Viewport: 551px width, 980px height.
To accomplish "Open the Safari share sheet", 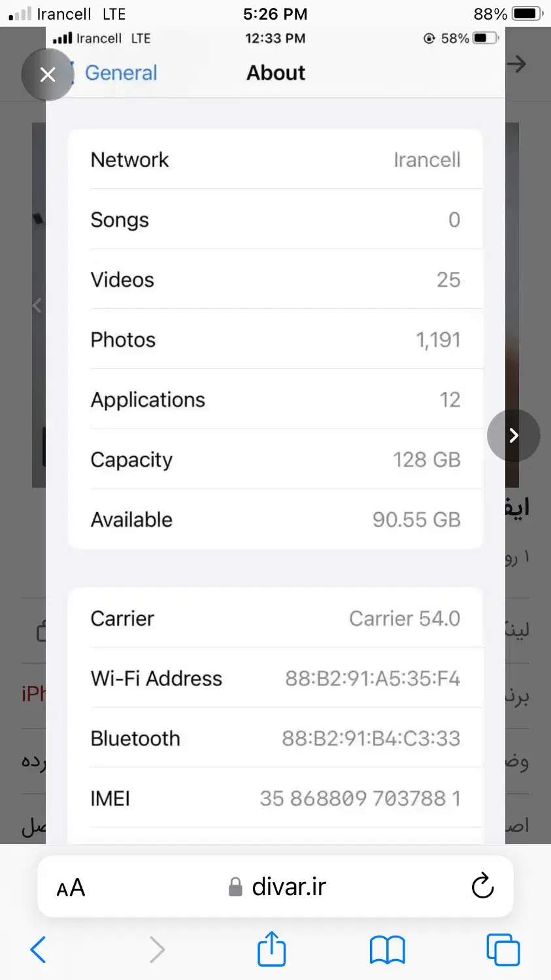I will pos(272,949).
